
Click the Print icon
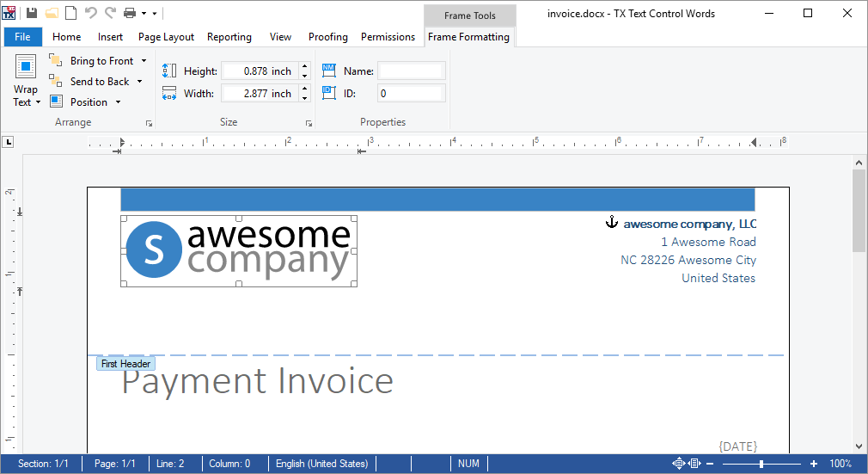(x=130, y=13)
